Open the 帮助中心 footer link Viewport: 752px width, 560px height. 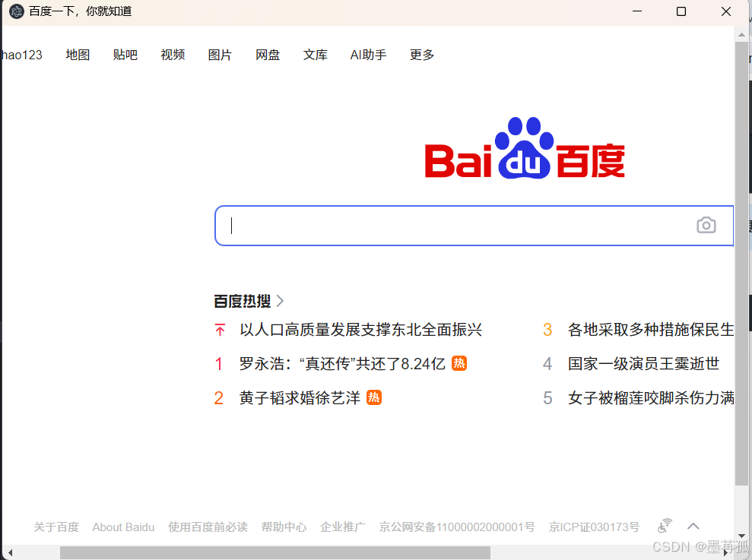coord(284,527)
